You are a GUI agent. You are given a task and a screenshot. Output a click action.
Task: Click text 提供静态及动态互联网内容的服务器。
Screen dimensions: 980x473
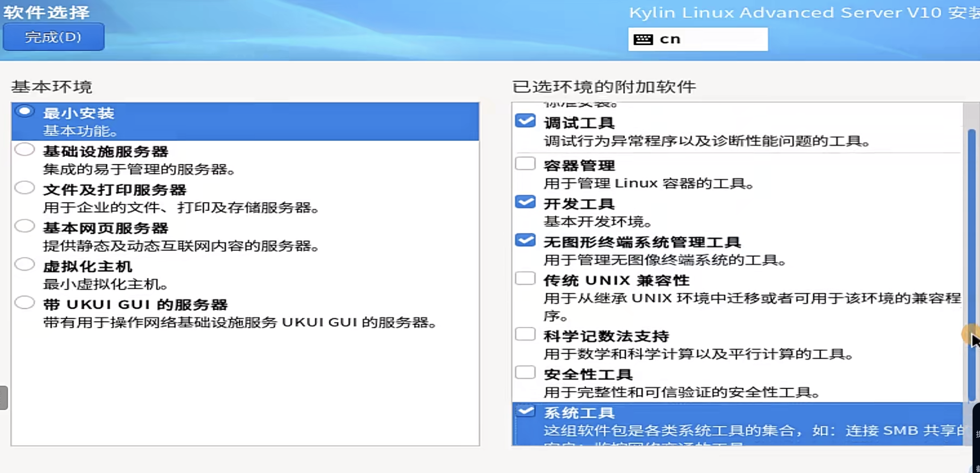click(181, 246)
